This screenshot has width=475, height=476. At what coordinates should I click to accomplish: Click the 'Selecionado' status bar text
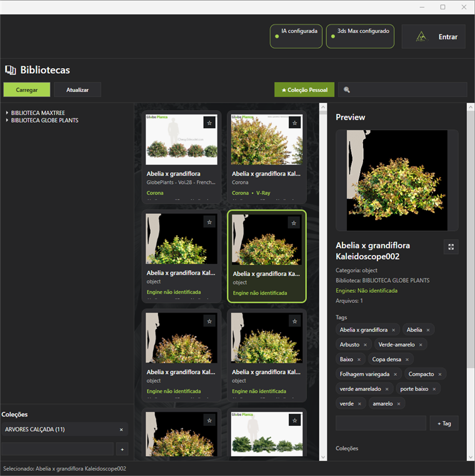point(64,468)
